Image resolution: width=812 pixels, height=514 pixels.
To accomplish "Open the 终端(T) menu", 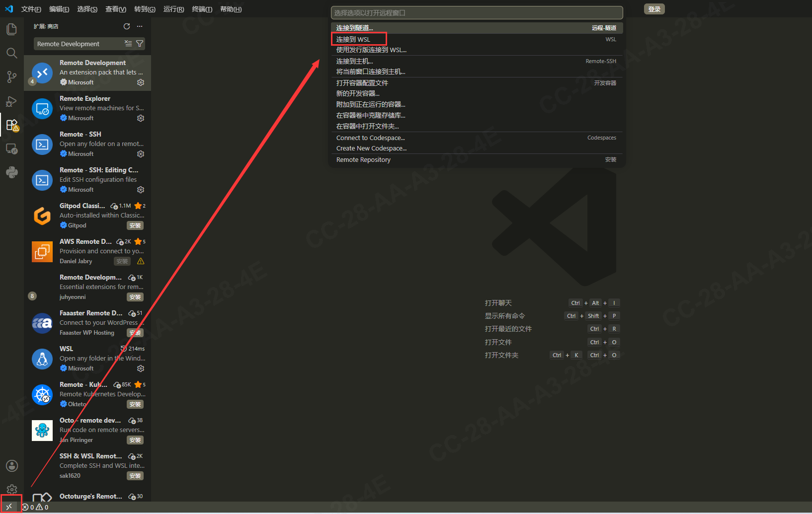I will pos(202,9).
